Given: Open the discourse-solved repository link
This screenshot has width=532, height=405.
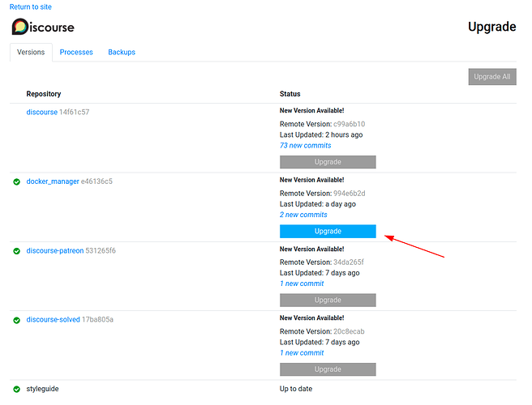Looking at the screenshot, I should [x=53, y=320].
